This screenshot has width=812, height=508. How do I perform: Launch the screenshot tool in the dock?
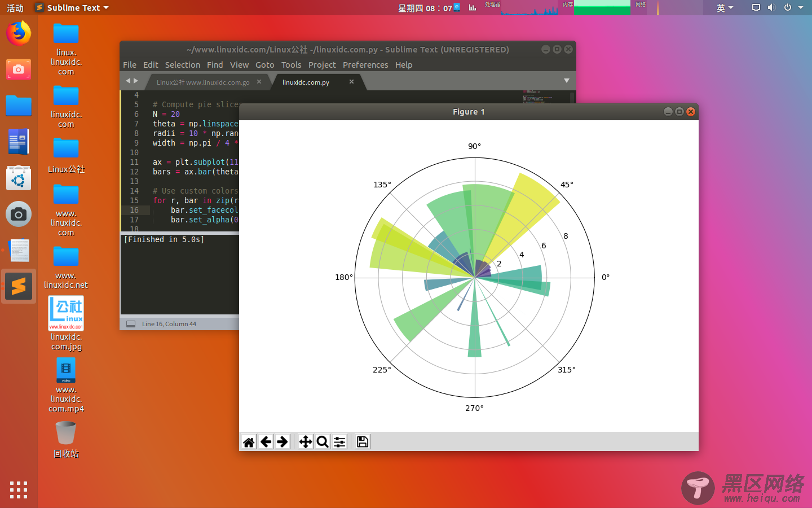pos(19,69)
